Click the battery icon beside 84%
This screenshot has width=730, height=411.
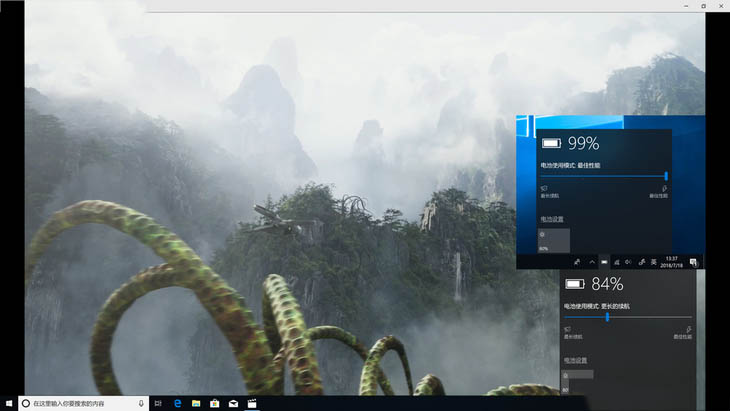click(575, 284)
